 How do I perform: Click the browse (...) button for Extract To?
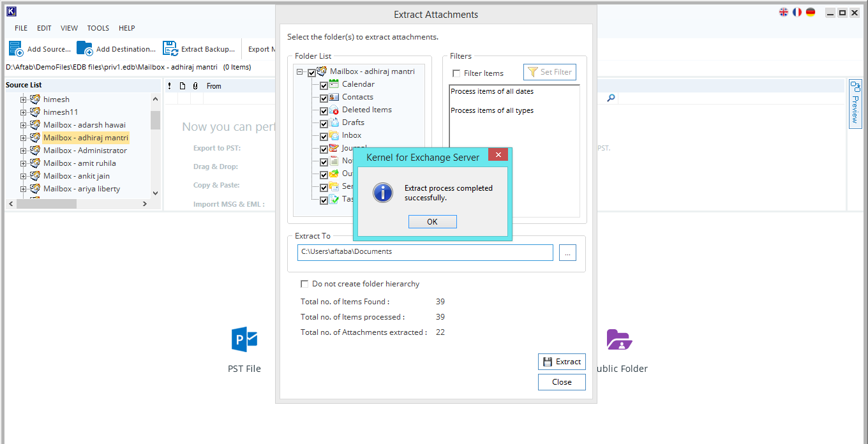[x=567, y=253]
